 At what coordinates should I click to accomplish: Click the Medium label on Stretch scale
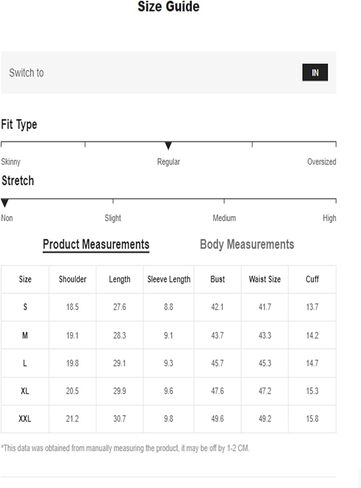tap(224, 218)
